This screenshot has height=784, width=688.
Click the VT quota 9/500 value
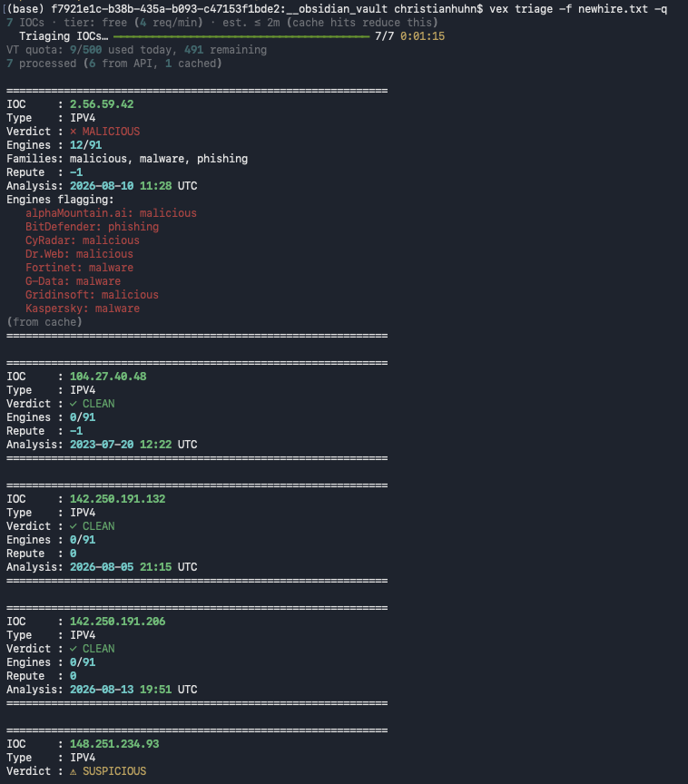tap(85, 50)
